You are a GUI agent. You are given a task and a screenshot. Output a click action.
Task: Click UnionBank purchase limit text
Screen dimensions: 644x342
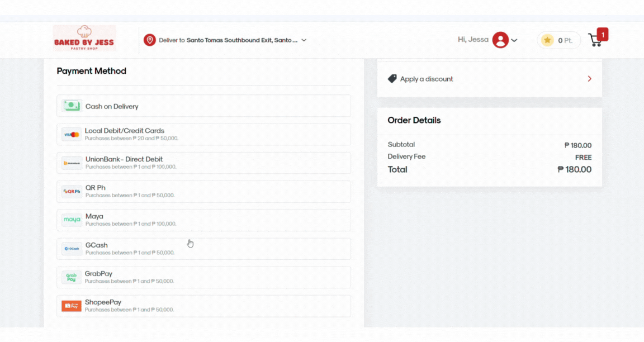pyautogui.click(x=131, y=167)
